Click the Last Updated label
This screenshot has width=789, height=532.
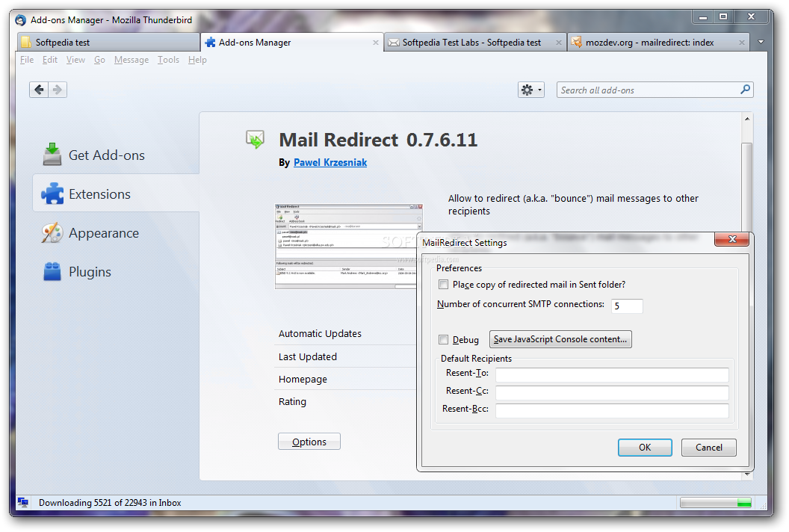[x=307, y=357]
